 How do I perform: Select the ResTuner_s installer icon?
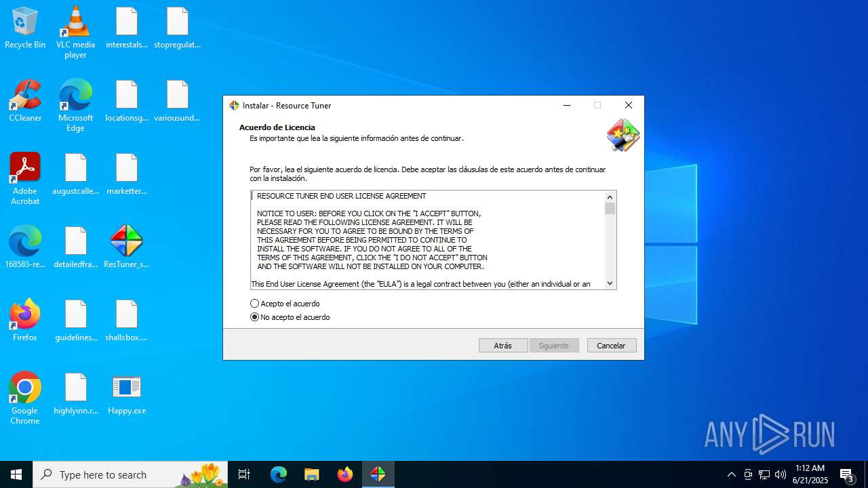click(127, 247)
